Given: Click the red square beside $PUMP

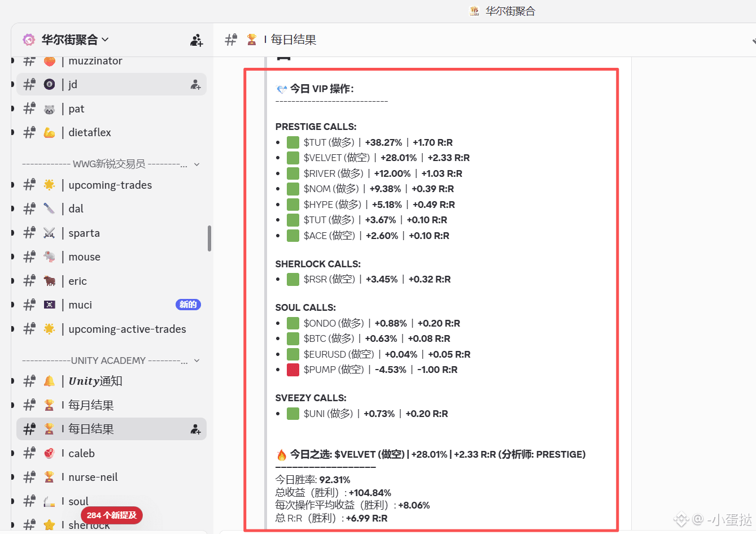Looking at the screenshot, I should click(293, 370).
